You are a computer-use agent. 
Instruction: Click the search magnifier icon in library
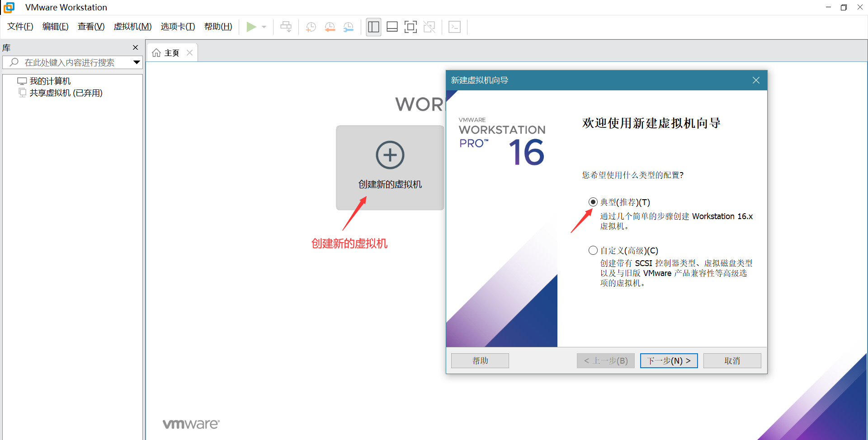[x=14, y=62]
